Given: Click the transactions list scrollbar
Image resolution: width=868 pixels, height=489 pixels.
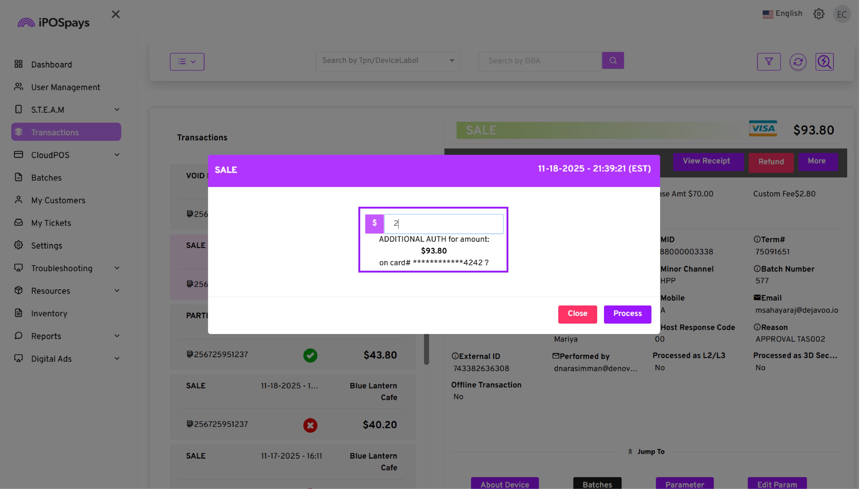Looking at the screenshot, I should click(426, 349).
